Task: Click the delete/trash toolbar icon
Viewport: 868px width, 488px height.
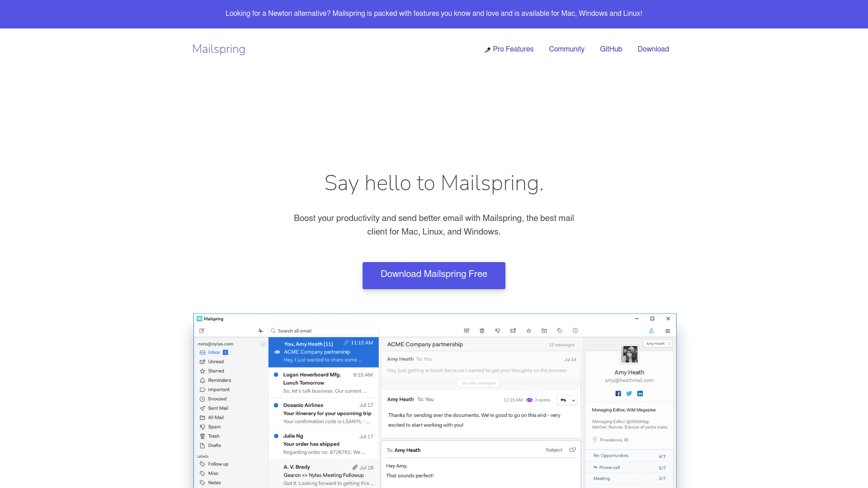Action: 481,331
